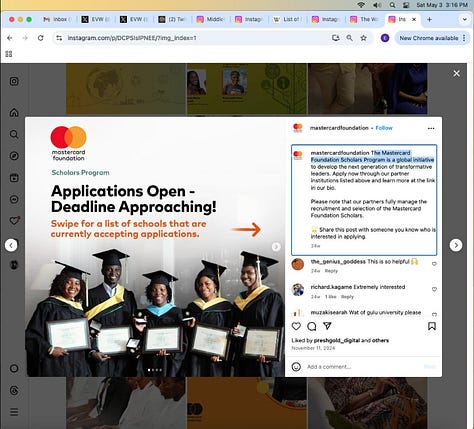Image resolution: width=474 pixels, height=429 pixels.
Task: Open post options three-dot menu
Action: pos(431,128)
